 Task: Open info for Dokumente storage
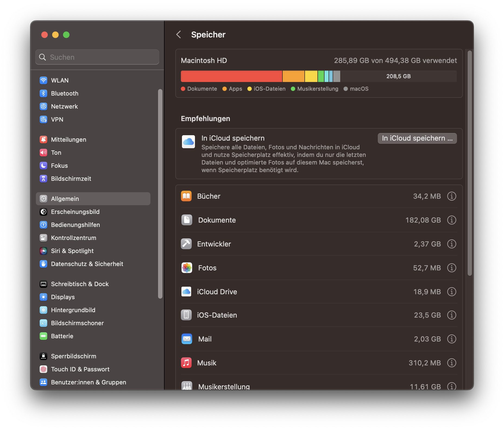(x=451, y=220)
